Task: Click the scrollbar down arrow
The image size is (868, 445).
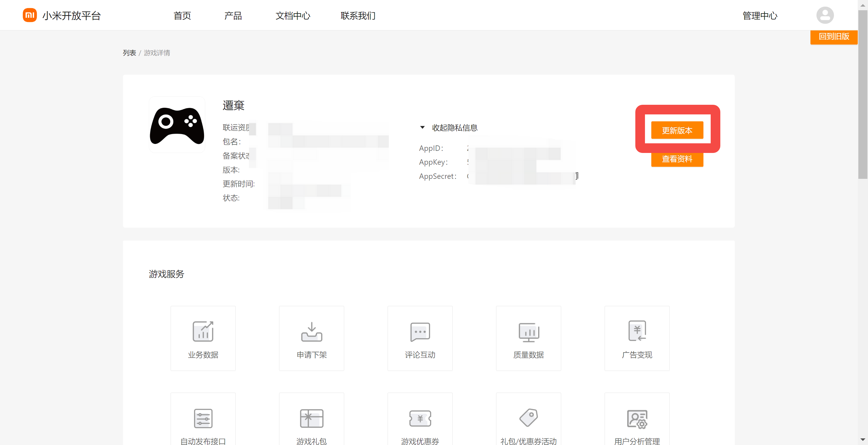Action: 863,440
